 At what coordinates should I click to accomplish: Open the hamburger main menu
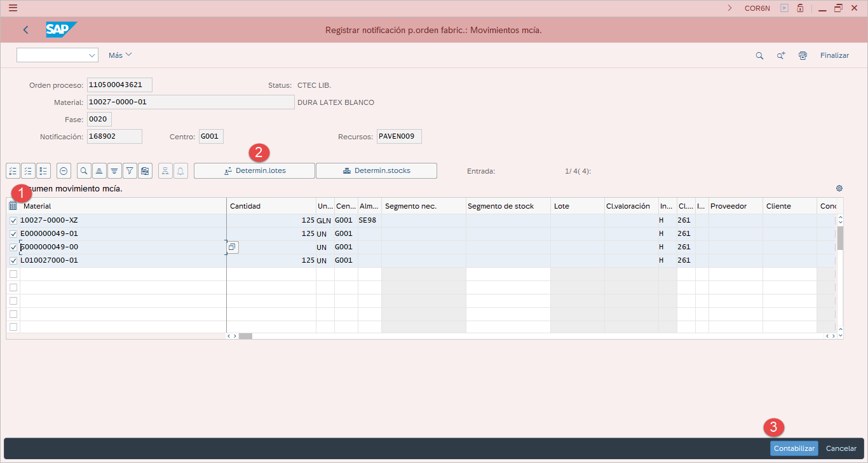(x=13, y=8)
